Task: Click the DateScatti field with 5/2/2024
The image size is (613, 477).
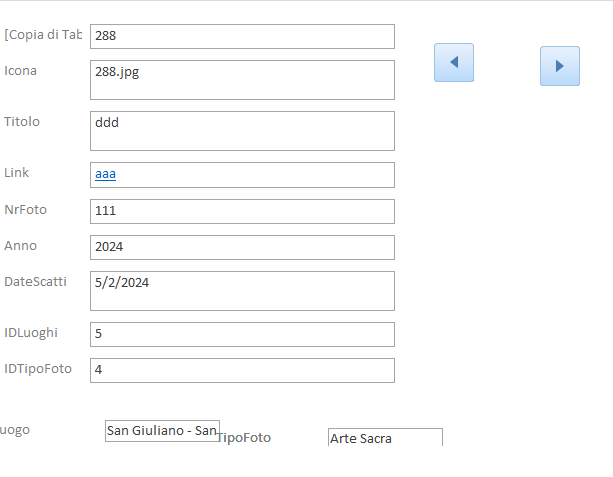Action: tap(242, 291)
